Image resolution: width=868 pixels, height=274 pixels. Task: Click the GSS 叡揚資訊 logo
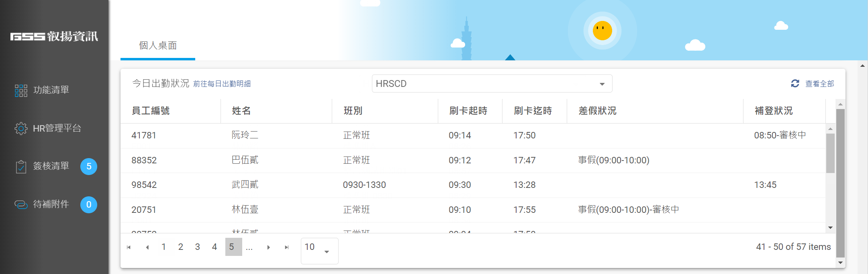click(x=54, y=37)
